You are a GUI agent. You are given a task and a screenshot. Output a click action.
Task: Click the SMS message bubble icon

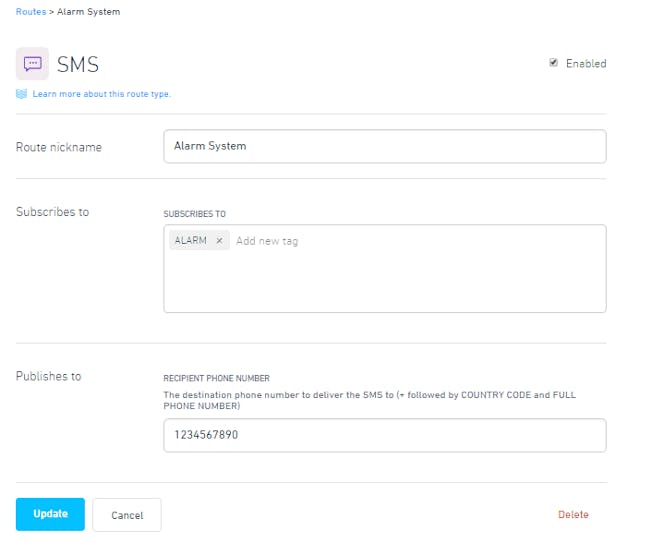click(32, 64)
